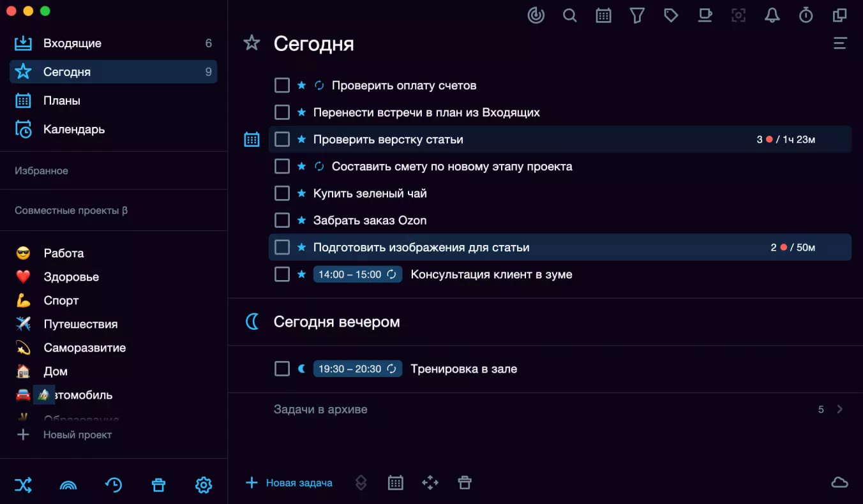Open settings gear icon in sidebar
This screenshot has height=504, width=863.
click(x=204, y=485)
